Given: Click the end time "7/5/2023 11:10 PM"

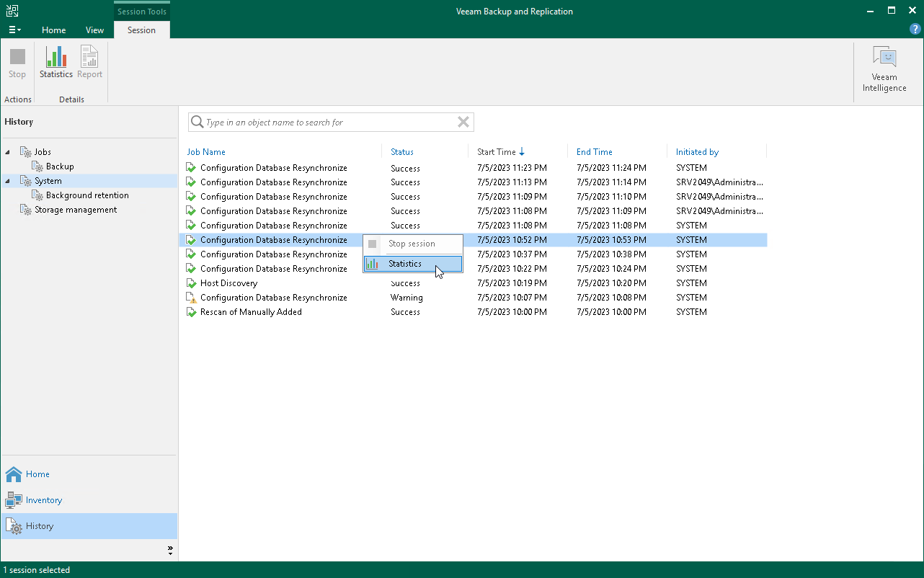Looking at the screenshot, I should pos(611,197).
